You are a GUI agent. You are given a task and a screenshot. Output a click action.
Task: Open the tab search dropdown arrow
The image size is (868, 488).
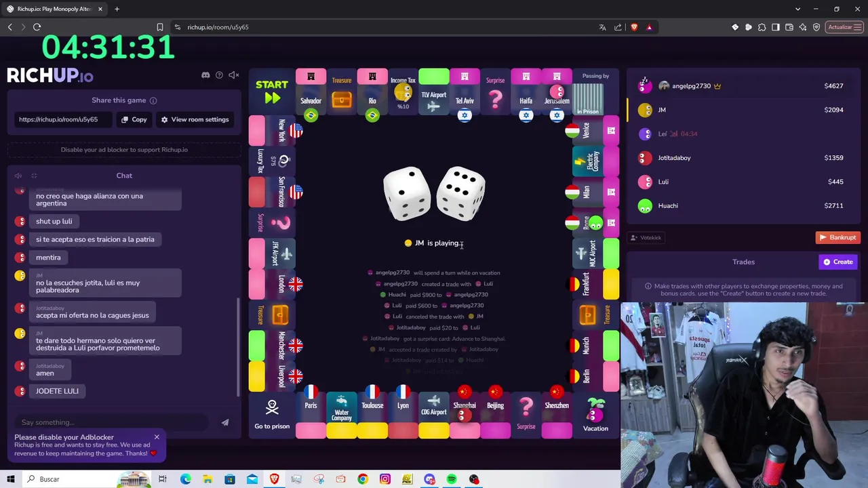[x=797, y=9]
